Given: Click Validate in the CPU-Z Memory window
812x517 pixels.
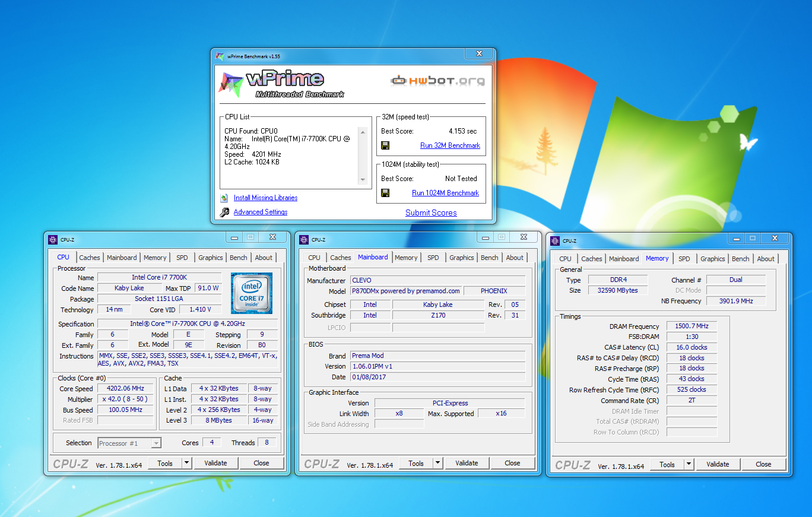Looking at the screenshot, I should pos(718,464).
